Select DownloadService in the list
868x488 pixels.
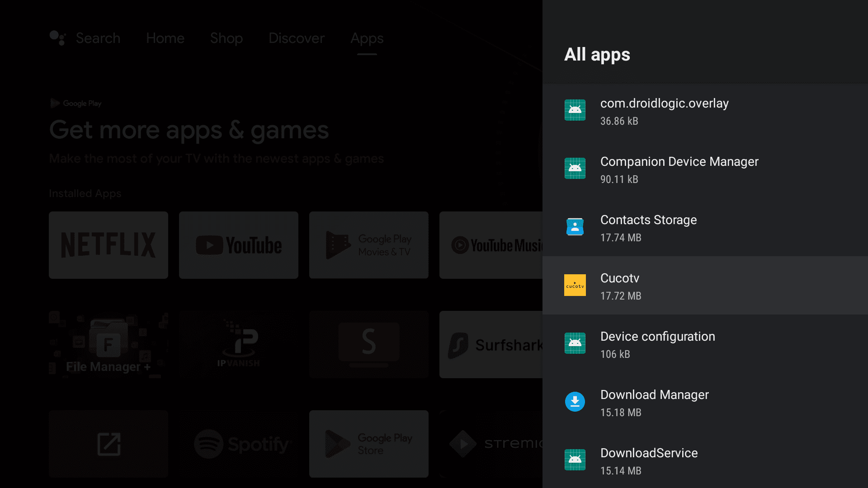click(x=705, y=460)
